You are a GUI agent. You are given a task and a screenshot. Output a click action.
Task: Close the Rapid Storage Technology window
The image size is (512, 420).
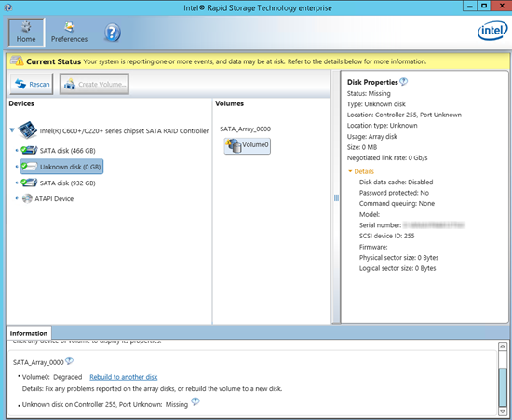502,6
